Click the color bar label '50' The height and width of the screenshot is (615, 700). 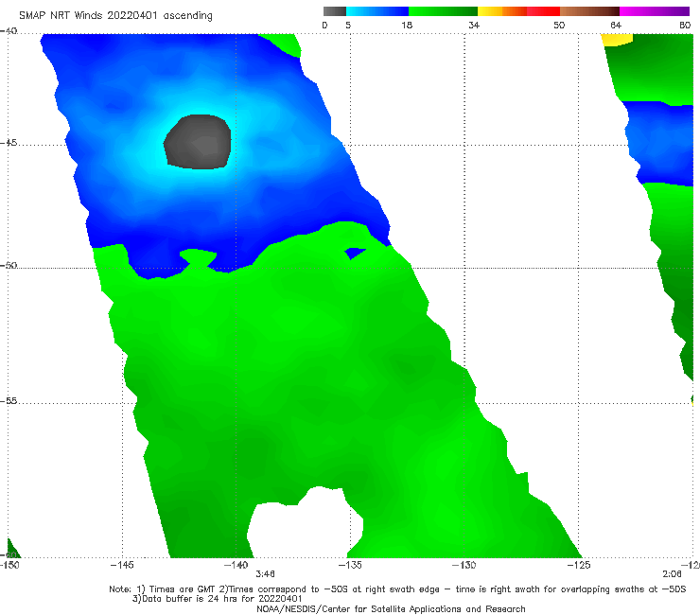click(559, 25)
